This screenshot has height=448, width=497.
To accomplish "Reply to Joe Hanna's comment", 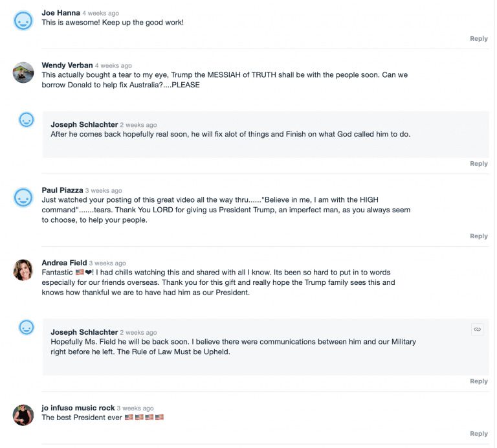I will coord(478,39).
